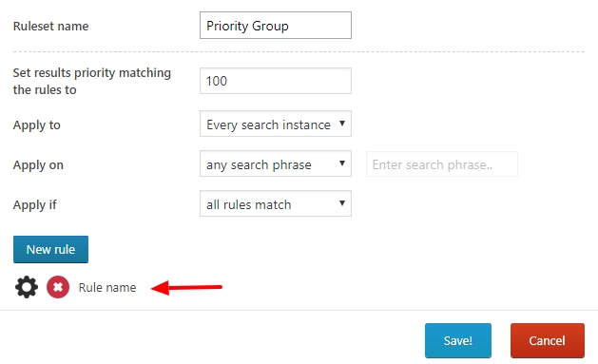The width and height of the screenshot is (598, 364).
Task: Click the Enter search phrase text box
Action: click(442, 164)
